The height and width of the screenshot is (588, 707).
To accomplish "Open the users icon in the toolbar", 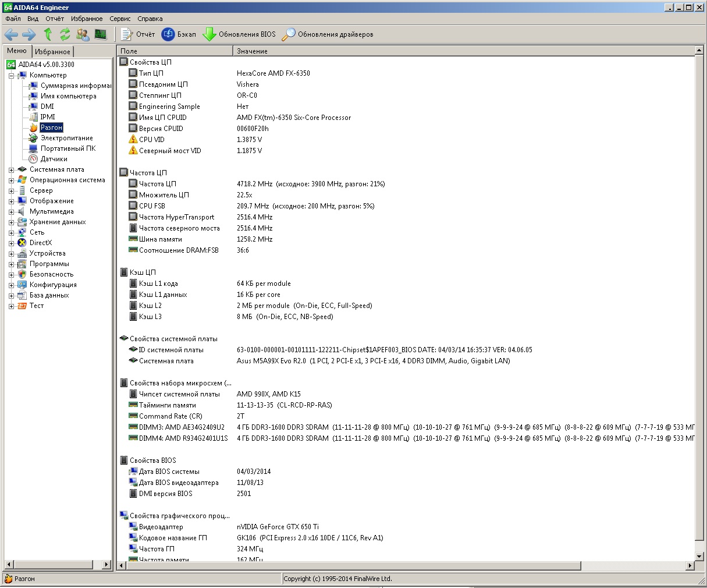I will (x=83, y=34).
